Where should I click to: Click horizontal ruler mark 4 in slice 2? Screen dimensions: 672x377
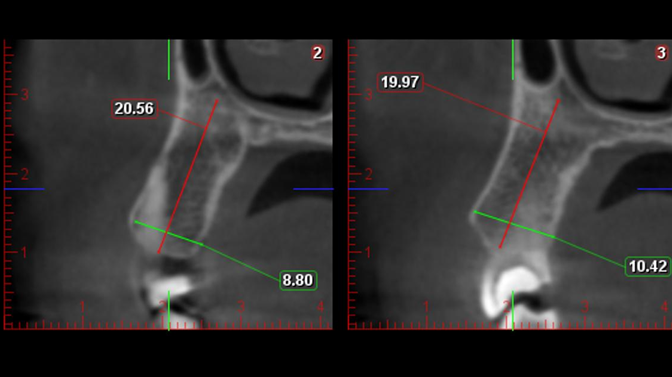click(x=320, y=307)
